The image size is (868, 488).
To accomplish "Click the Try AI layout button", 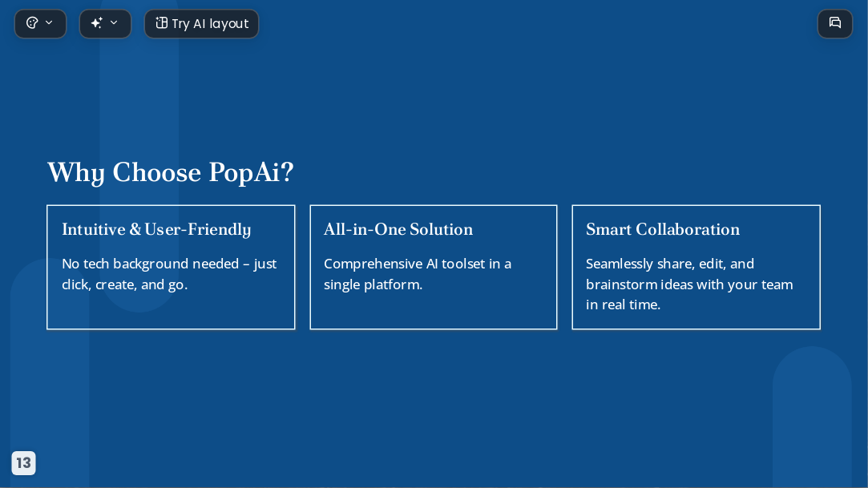I will click(x=201, y=24).
